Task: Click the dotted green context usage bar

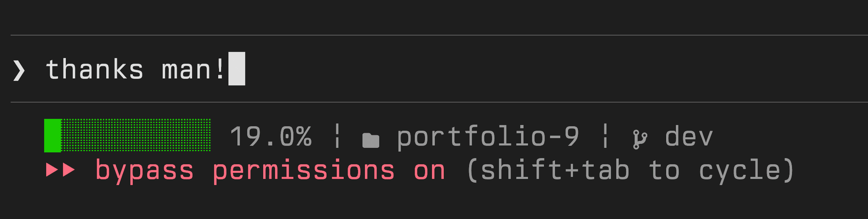Action: (x=136, y=136)
